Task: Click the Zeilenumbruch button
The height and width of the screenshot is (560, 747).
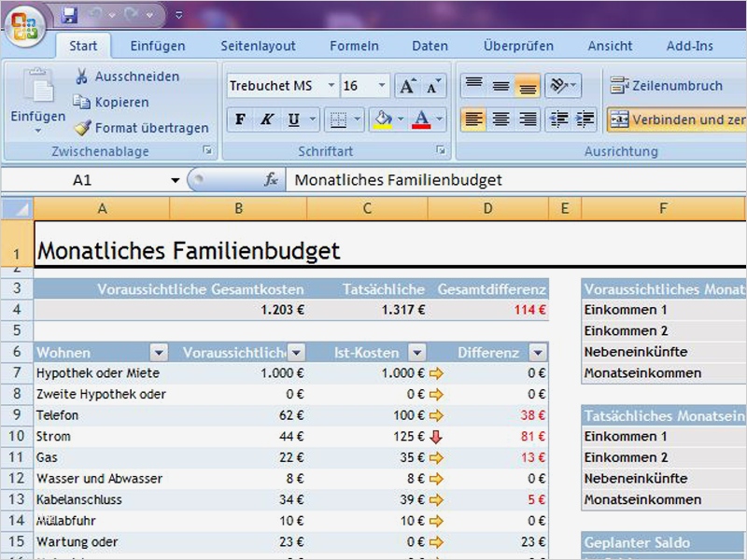Action: point(667,86)
